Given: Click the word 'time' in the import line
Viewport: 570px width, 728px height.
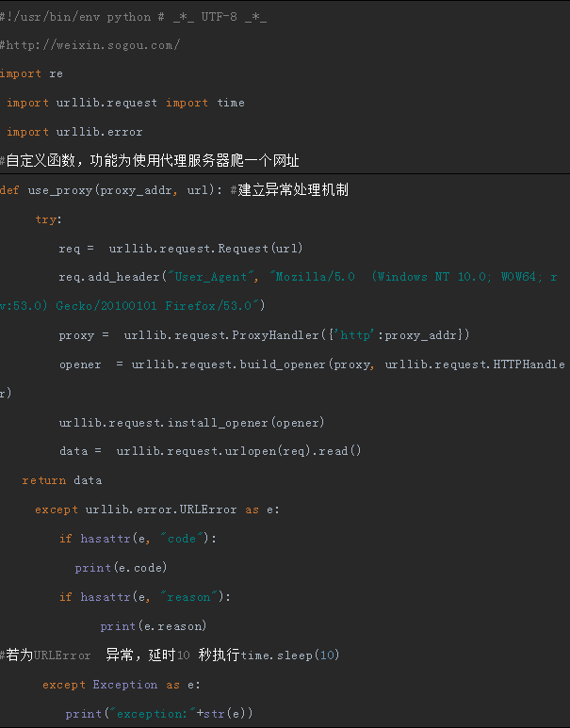Looking at the screenshot, I should click(231, 103).
